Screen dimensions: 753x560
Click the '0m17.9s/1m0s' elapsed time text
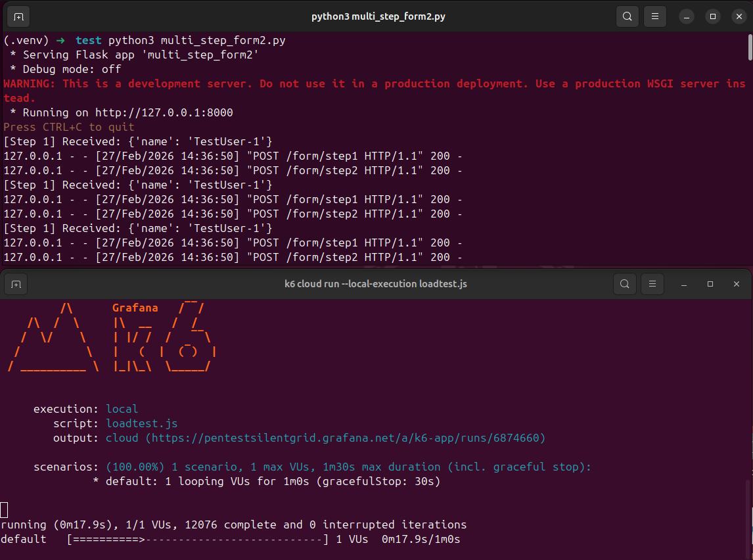coord(421,540)
